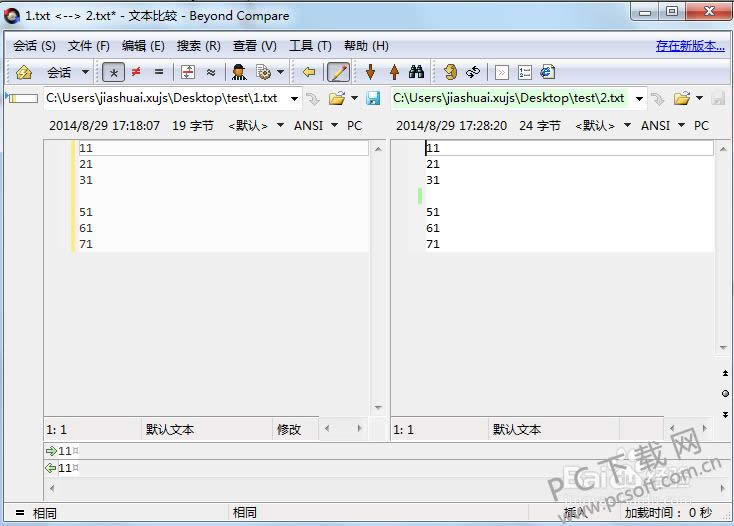Image resolution: width=734 pixels, height=526 pixels.
Task: Open the Sessions toolbar dropdown arrow
Action: click(85, 72)
